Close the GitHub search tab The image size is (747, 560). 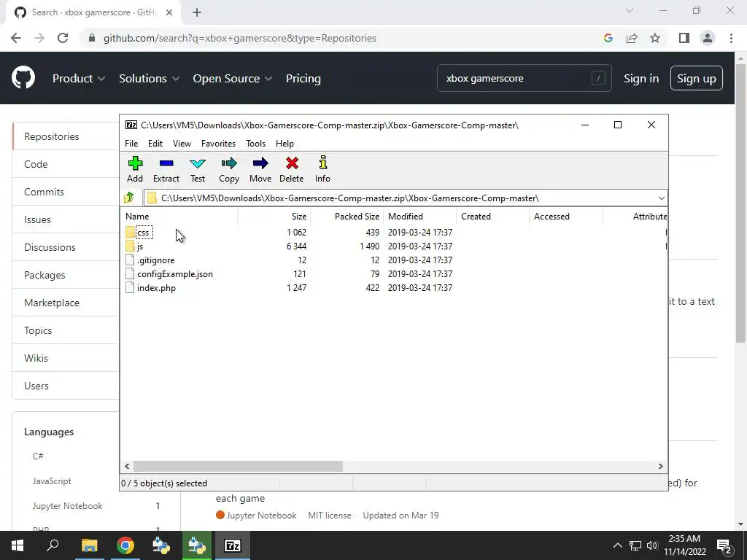[x=169, y=12]
